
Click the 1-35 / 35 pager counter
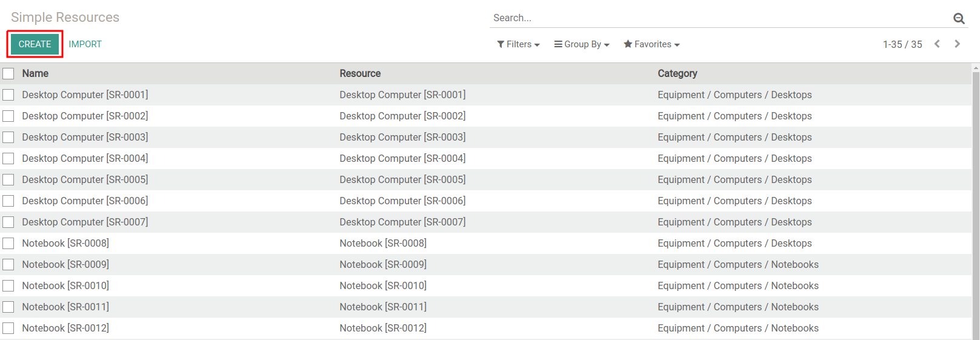click(902, 44)
